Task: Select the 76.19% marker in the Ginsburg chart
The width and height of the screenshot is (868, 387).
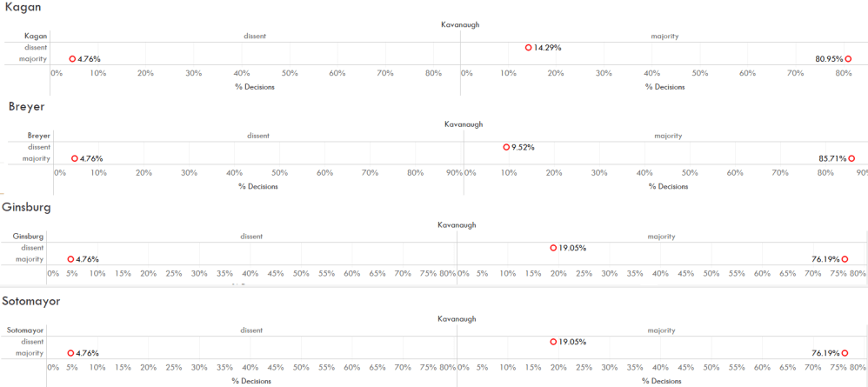Action: click(x=845, y=259)
